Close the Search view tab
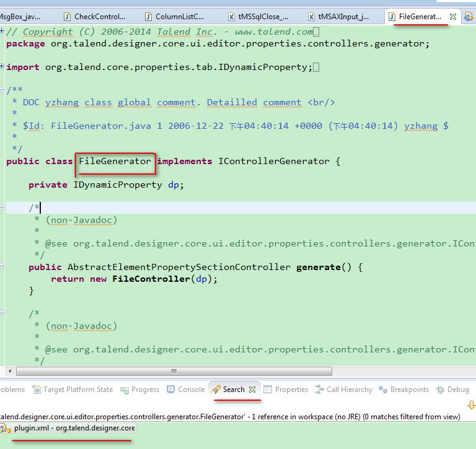 [252, 390]
